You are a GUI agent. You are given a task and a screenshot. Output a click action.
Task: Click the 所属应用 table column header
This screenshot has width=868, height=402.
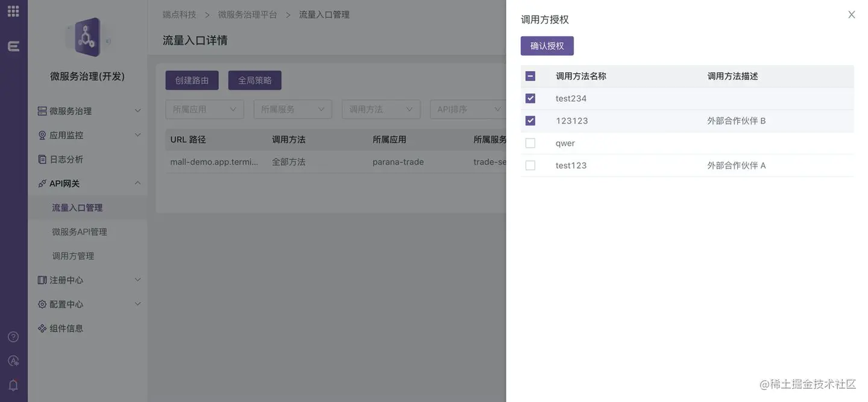click(x=389, y=139)
